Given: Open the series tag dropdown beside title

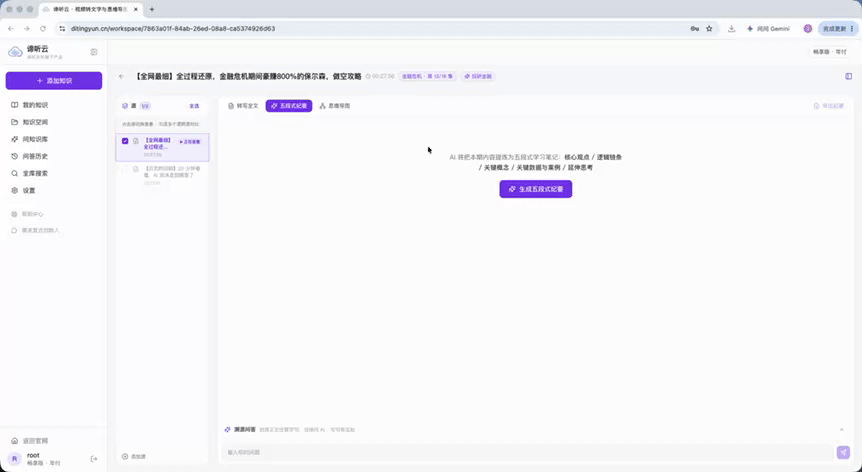Looking at the screenshot, I should coord(428,76).
